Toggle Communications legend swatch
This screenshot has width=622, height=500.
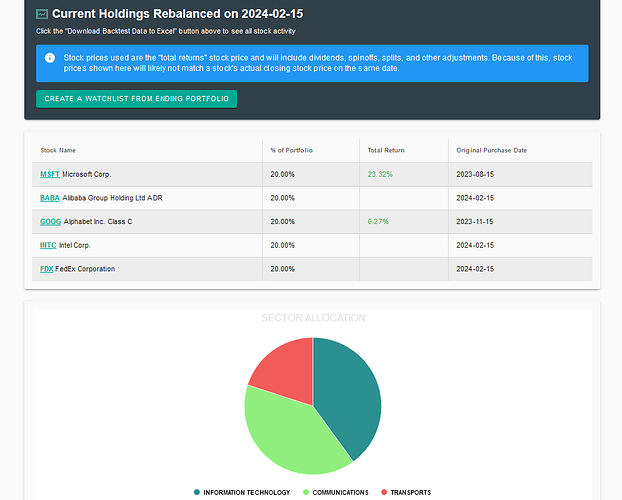tap(306, 492)
